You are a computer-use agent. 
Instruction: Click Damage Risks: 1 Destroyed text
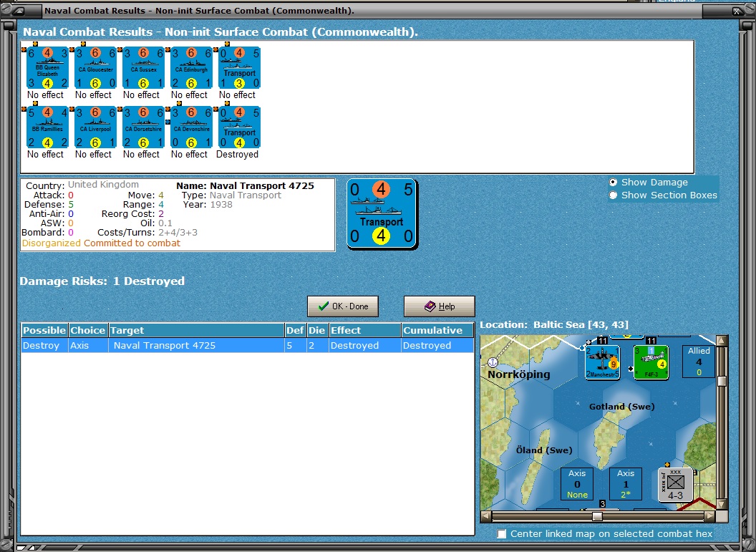pos(102,281)
